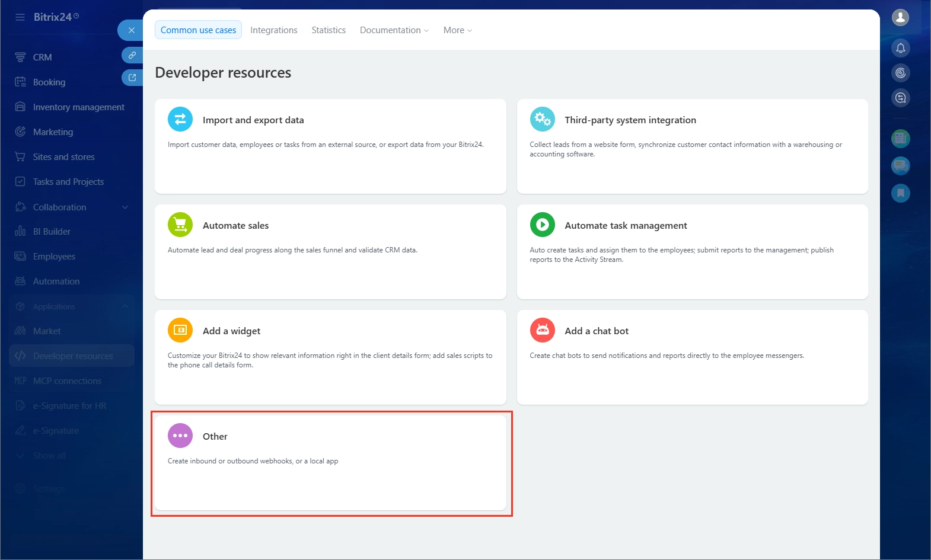Screen dimensions: 931x560
Task: Click the Automate task management play icon
Action: point(542,225)
